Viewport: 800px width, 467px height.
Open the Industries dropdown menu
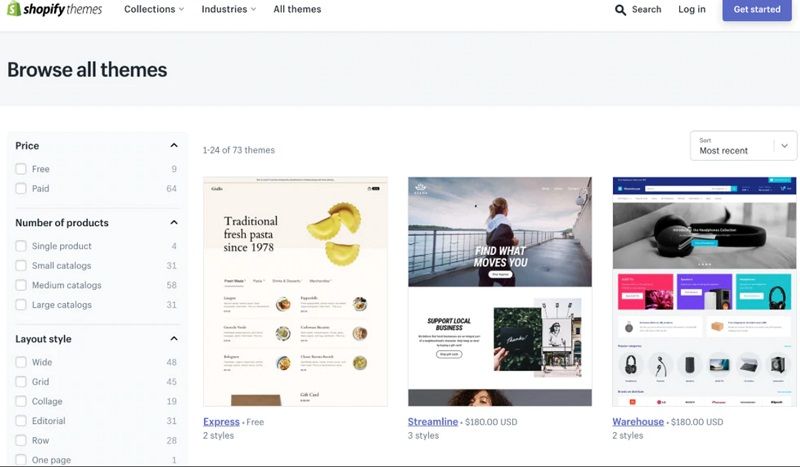click(229, 9)
